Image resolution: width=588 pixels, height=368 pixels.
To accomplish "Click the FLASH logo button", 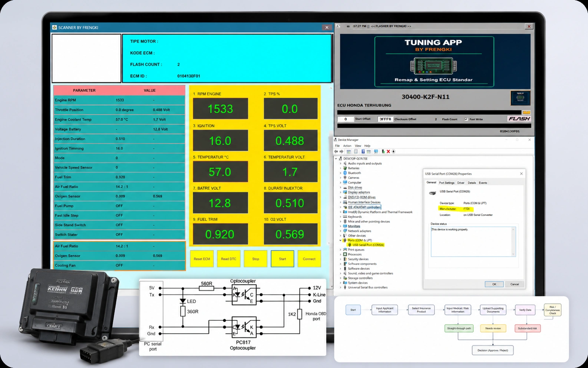I will pos(519,119).
